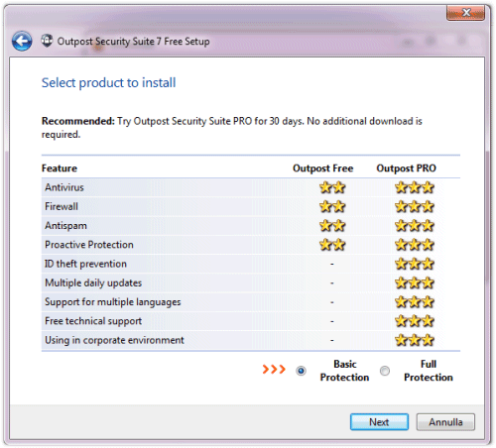Click the Next button

pos(379,422)
